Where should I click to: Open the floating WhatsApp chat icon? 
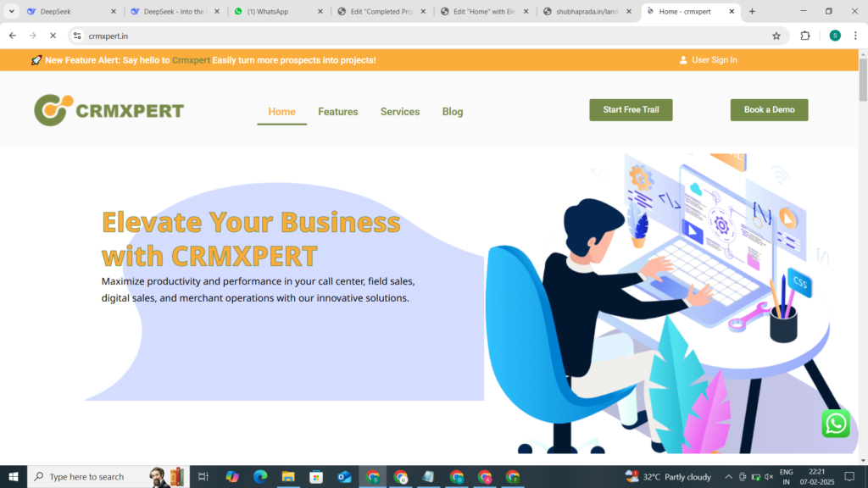(835, 424)
